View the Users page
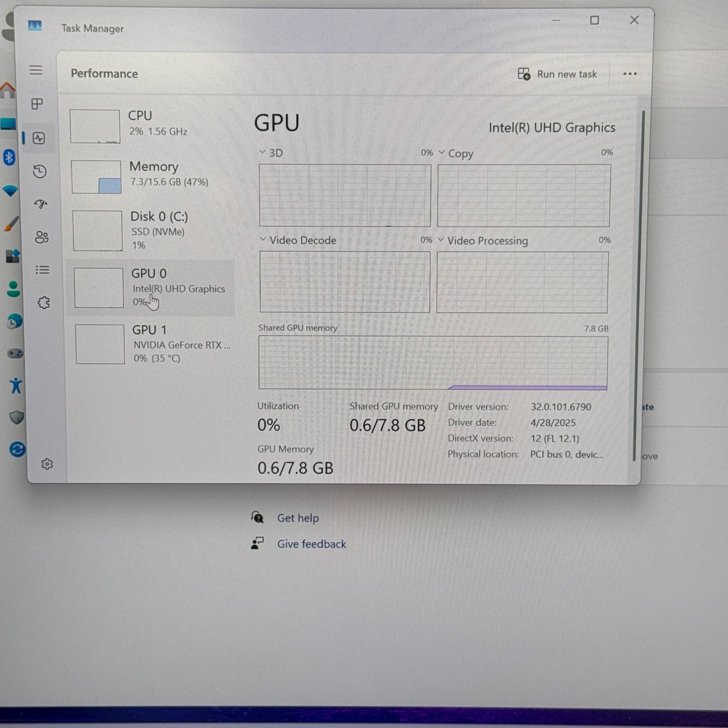728x728 pixels. 42,237
